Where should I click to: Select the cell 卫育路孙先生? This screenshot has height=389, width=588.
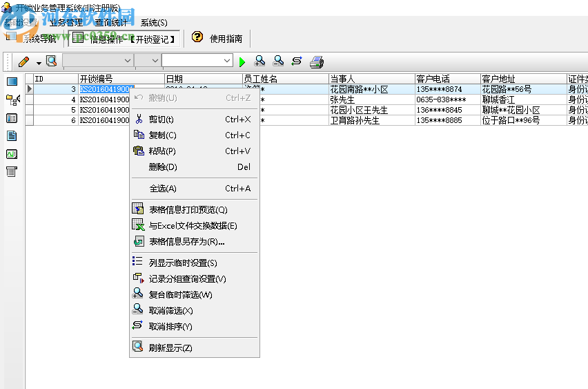pos(372,120)
